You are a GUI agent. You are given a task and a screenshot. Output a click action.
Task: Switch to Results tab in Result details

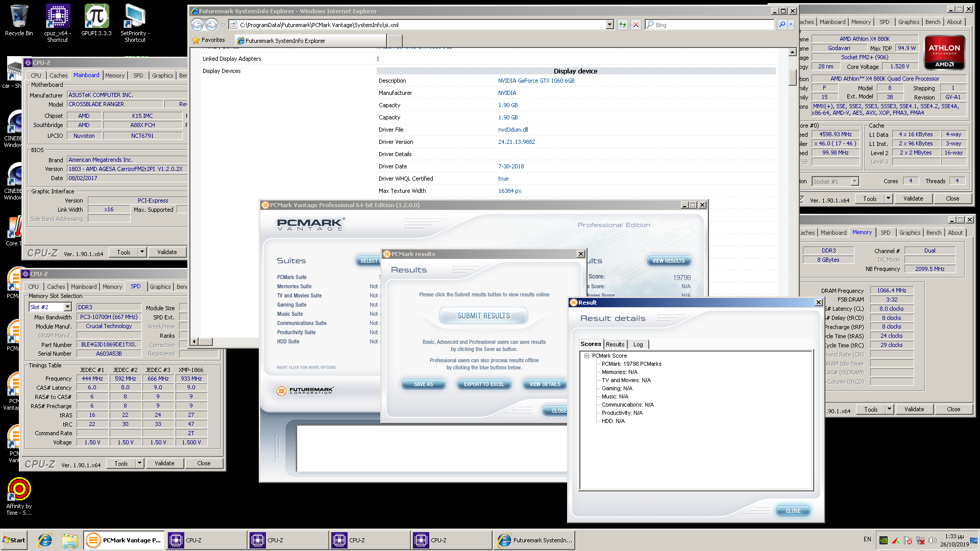[x=615, y=344]
